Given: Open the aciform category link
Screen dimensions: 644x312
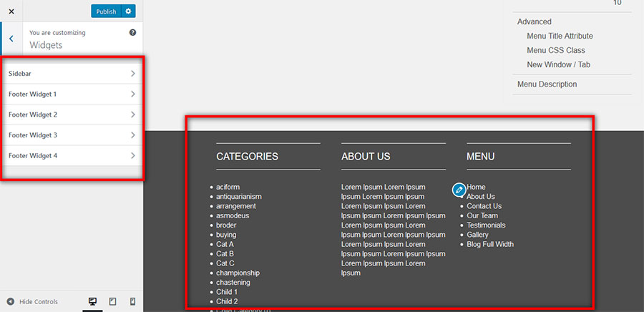Looking at the screenshot, I should 228,187.
